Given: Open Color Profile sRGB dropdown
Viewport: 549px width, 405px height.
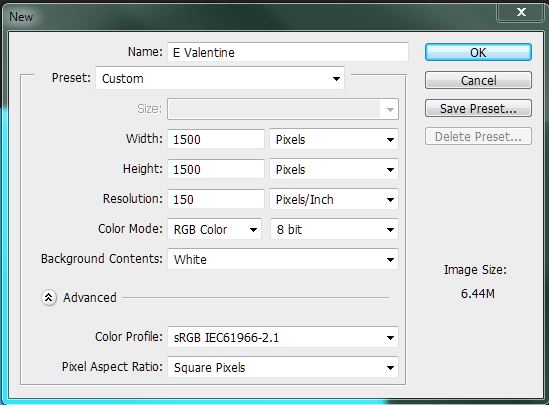Looking at the screenshot, I should 283,337.
